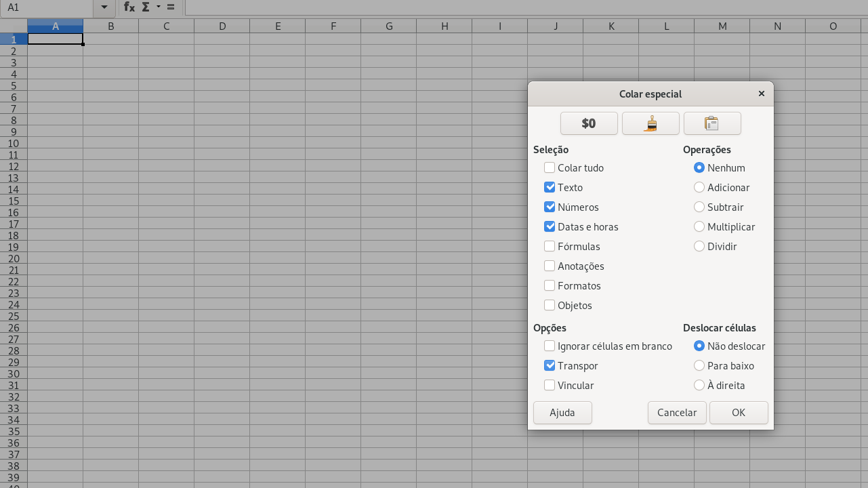The height and width of the screenshot is (488, 868).
Task: Select row 25 header
Action: pos(14,316)
